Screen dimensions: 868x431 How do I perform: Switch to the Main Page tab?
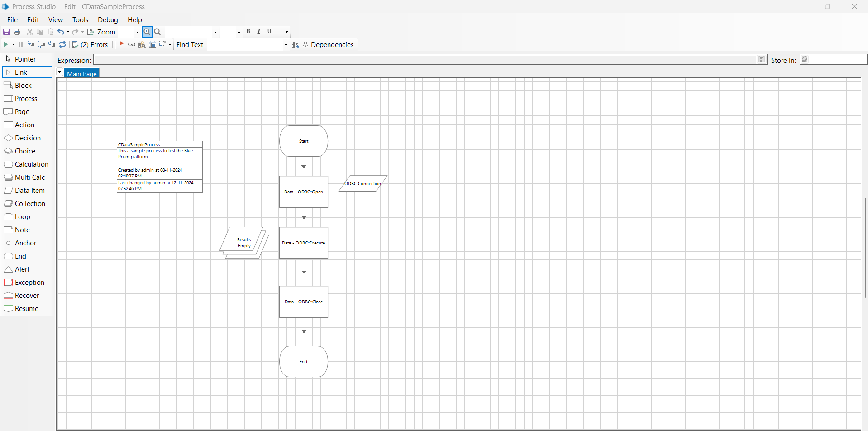coord(82,73)
